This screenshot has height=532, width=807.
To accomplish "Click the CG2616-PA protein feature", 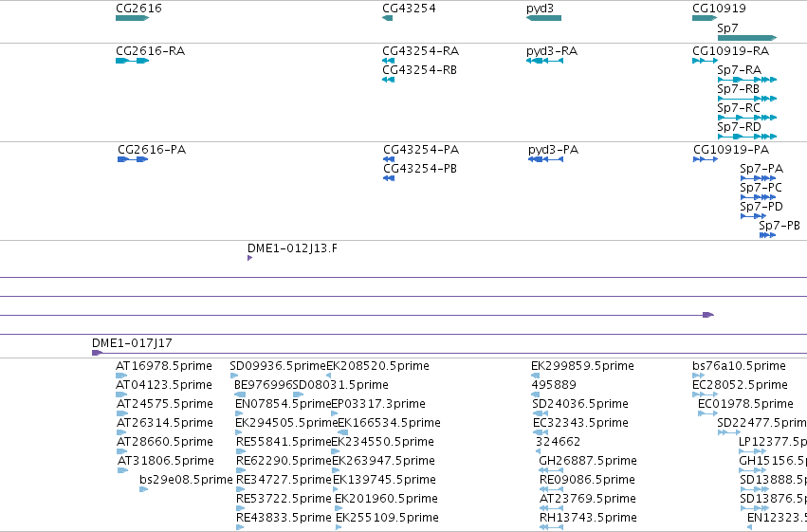I will pyautogui.click(x=133, y=159).
